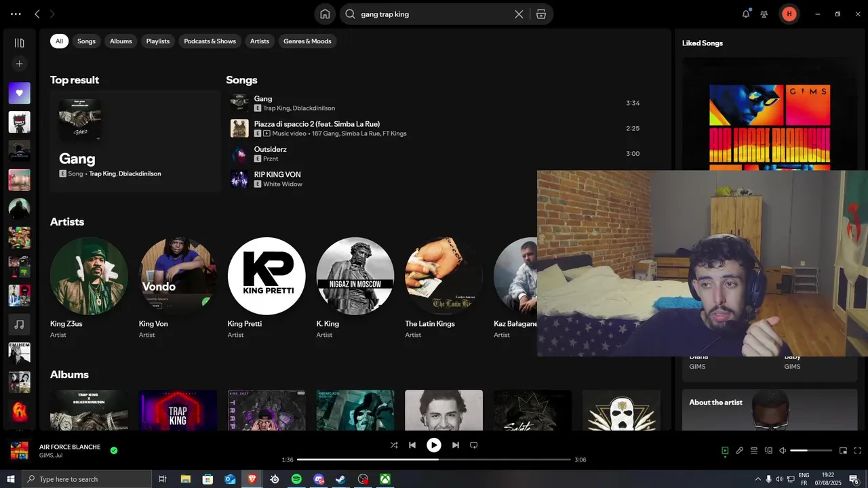Open Spotify from taskbar
The width and height of the screenshot is (868, 488).
[296, 479]
